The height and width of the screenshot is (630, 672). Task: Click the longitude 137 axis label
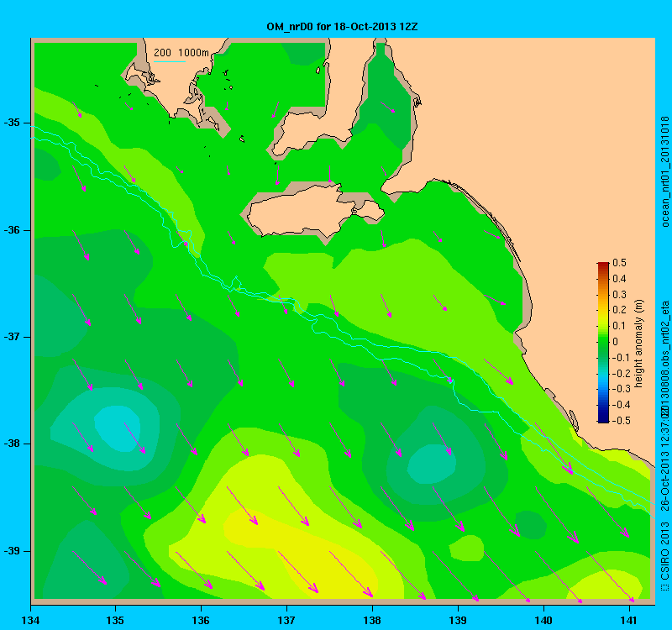(x=286, y=620)
